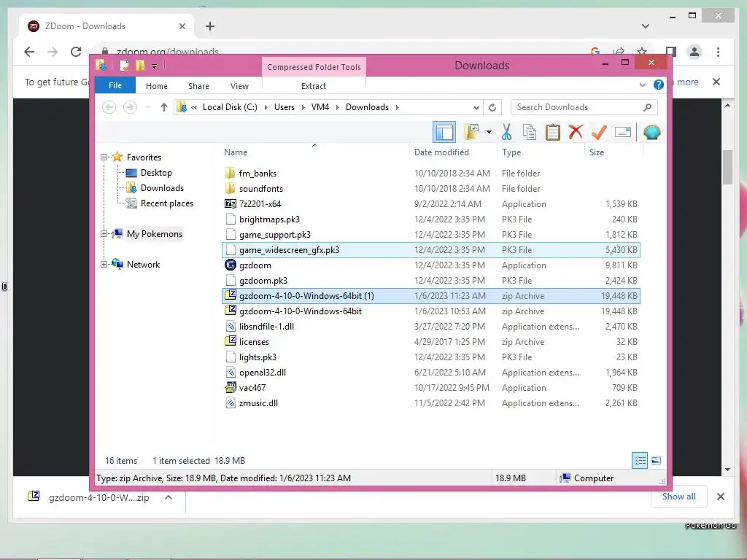Open the Folder Options toolbar icon
Screen dimensions: 747x560
click(x=472, y=132)
